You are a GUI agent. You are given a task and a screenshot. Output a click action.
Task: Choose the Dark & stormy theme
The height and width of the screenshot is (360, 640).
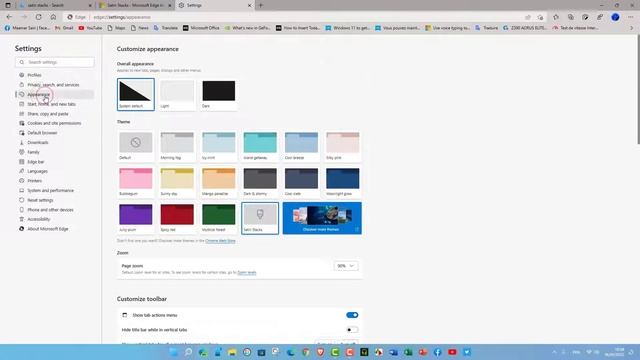(260, 182)
